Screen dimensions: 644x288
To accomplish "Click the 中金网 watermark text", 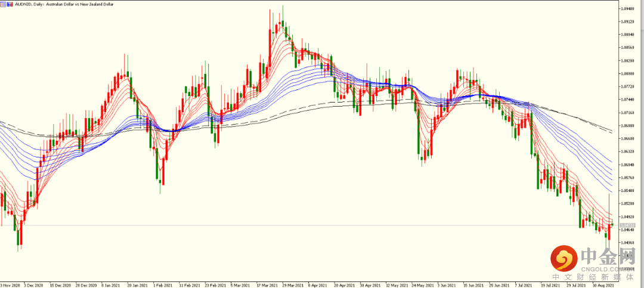I will (609, 256).
